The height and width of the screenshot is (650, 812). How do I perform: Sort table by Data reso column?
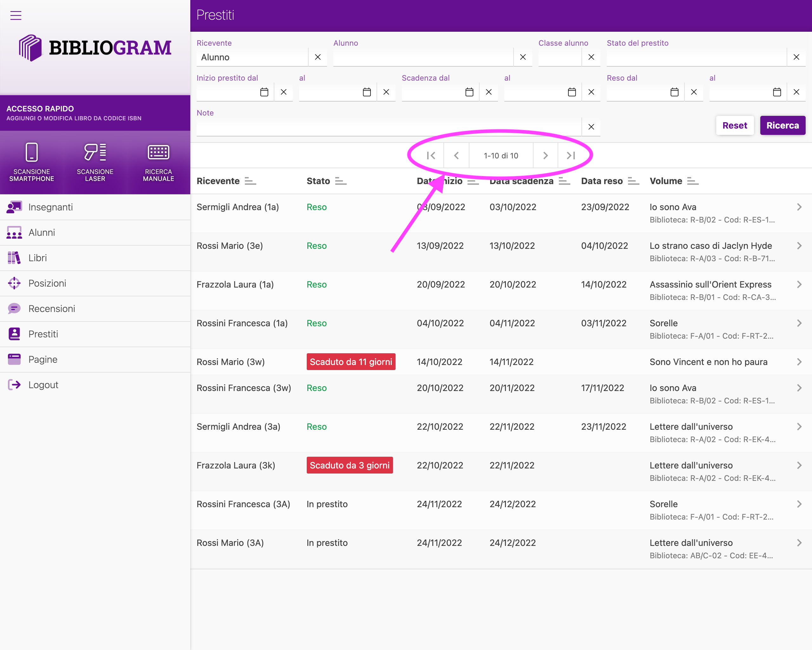point(633,181)
